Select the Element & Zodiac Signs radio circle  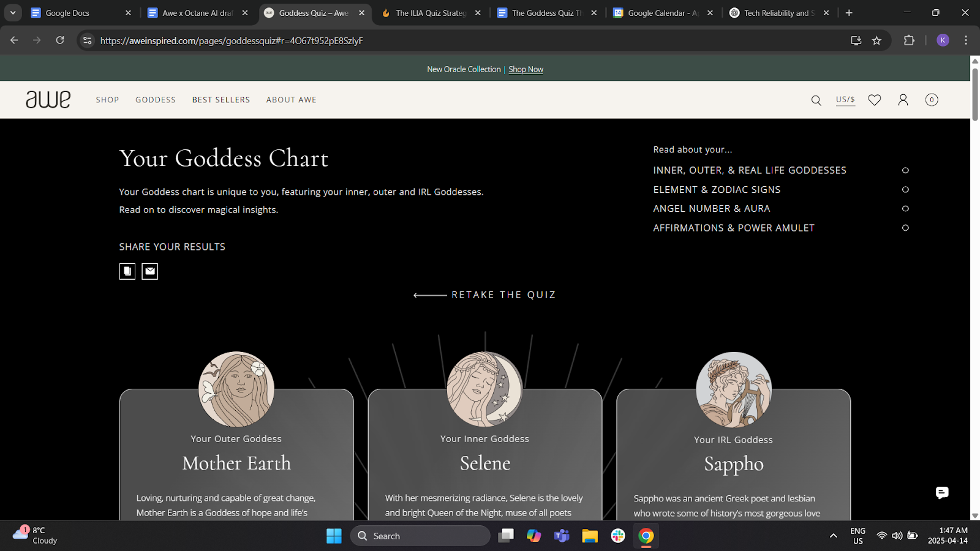click(905, 190)
